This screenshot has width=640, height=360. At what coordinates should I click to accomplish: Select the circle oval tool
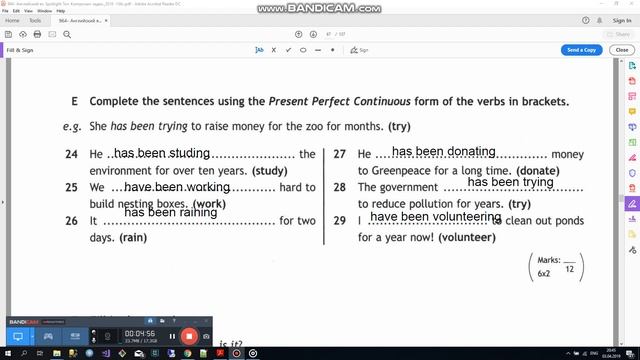pyautogui.click(x=303, y=50)
